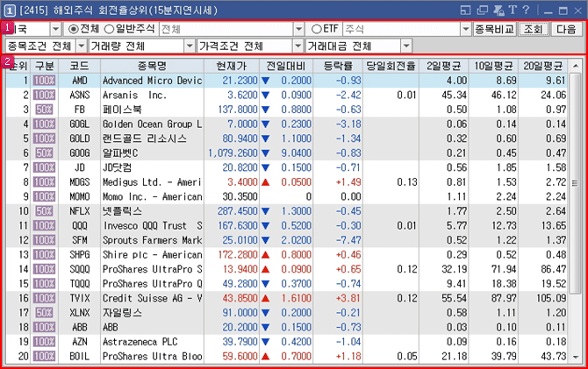Open help question mark icon

point(526,10)
